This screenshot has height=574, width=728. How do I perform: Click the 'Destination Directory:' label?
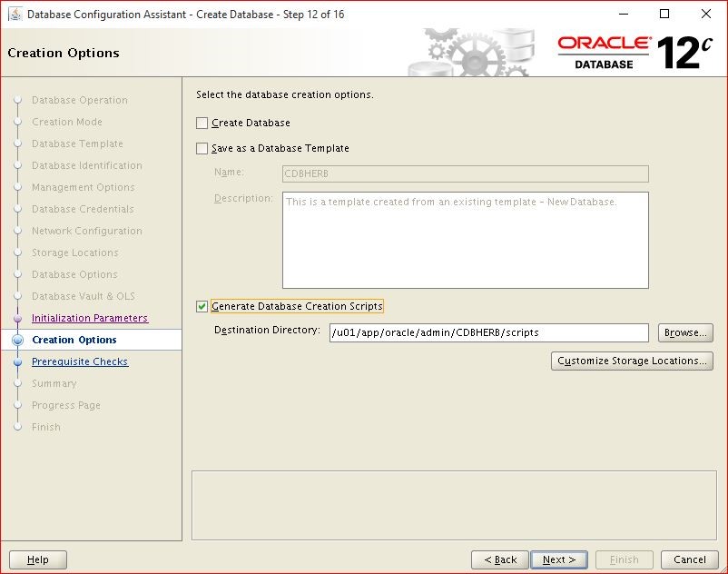coord(267,331)
